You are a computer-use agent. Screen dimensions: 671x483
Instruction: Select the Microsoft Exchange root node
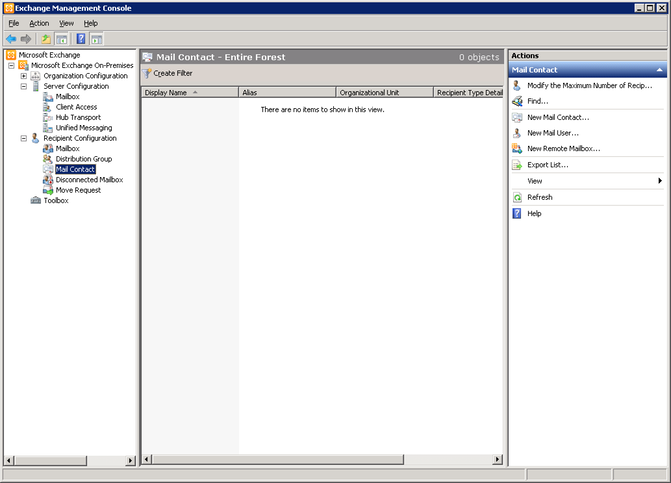pos(49,55)
